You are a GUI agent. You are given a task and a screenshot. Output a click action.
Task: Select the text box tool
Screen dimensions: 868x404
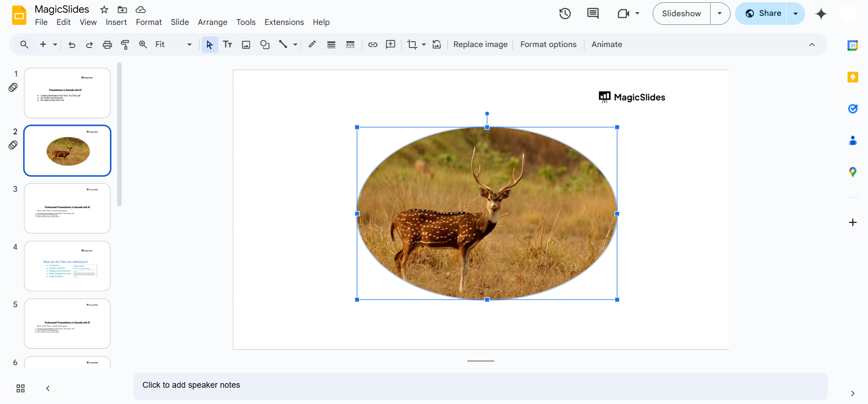click(228, 44)
